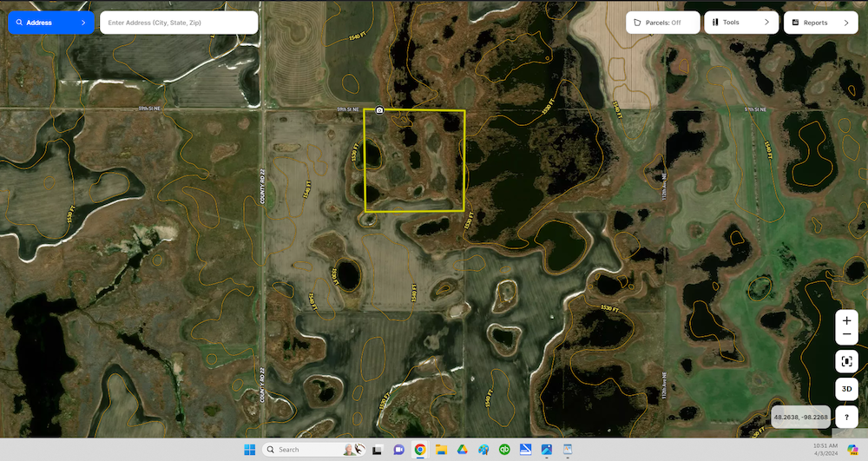
Task: Click the zoom in plus button
Action: click(846, 320)
